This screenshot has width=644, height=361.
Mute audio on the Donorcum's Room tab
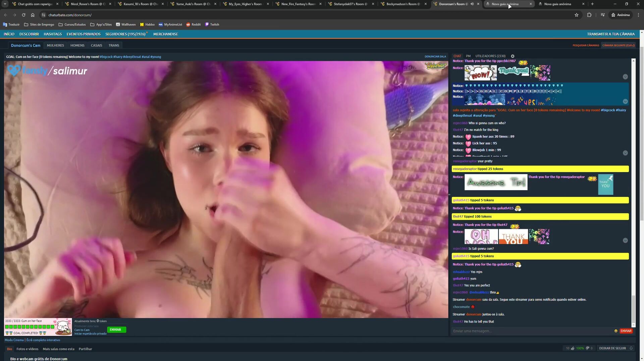472,4
